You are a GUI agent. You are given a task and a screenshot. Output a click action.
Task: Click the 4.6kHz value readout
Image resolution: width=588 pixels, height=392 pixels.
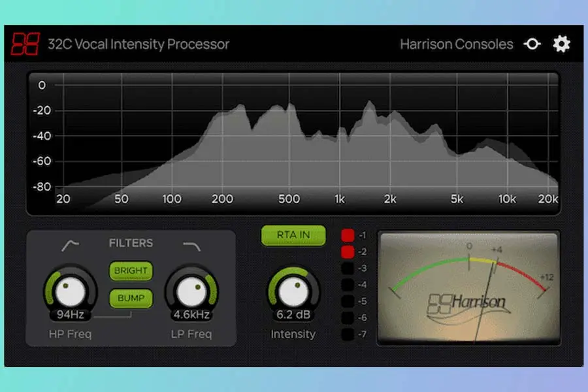pyautogui.click(x=191, y=314)
